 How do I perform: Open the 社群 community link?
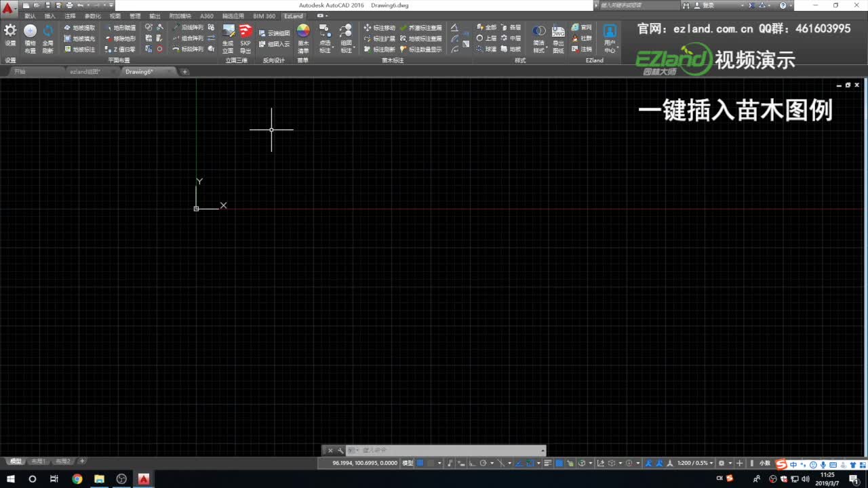(582, 39)
